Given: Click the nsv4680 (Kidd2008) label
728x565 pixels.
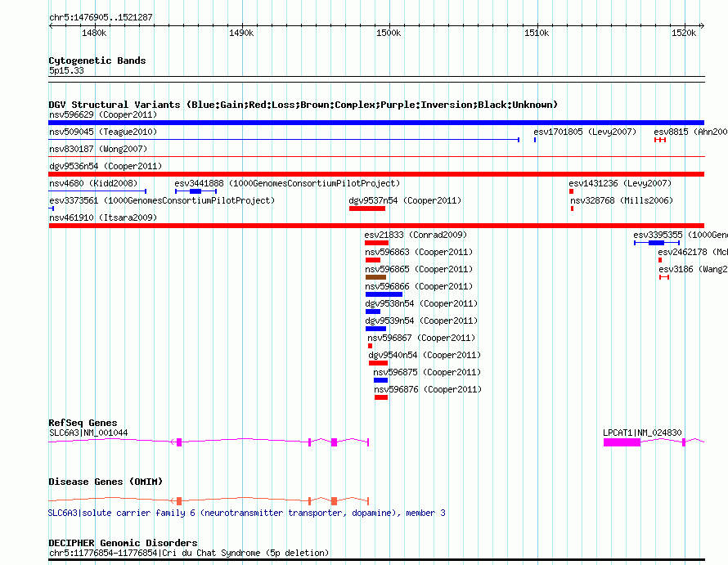Looking at the screenshot, I should 93,183.
